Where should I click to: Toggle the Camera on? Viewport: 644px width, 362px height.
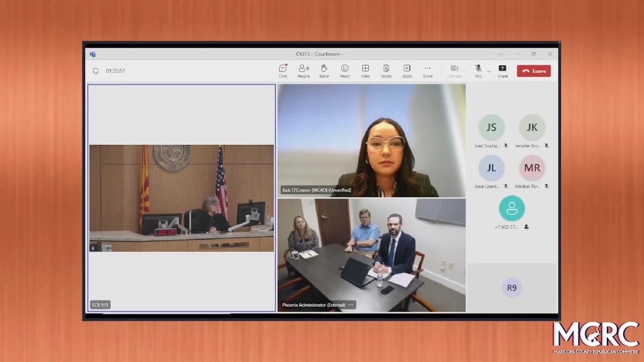click(x=454, y=71)
